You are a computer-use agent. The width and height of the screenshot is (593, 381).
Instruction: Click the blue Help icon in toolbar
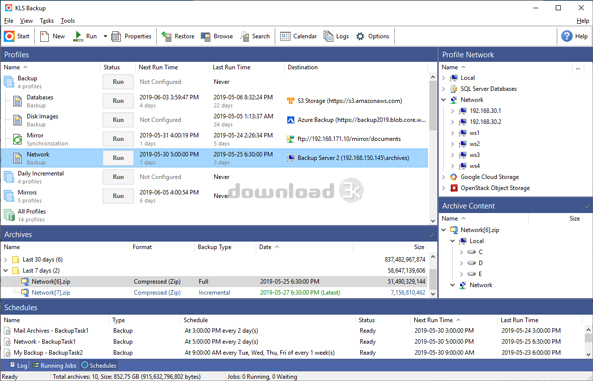[x=567, y=36]
